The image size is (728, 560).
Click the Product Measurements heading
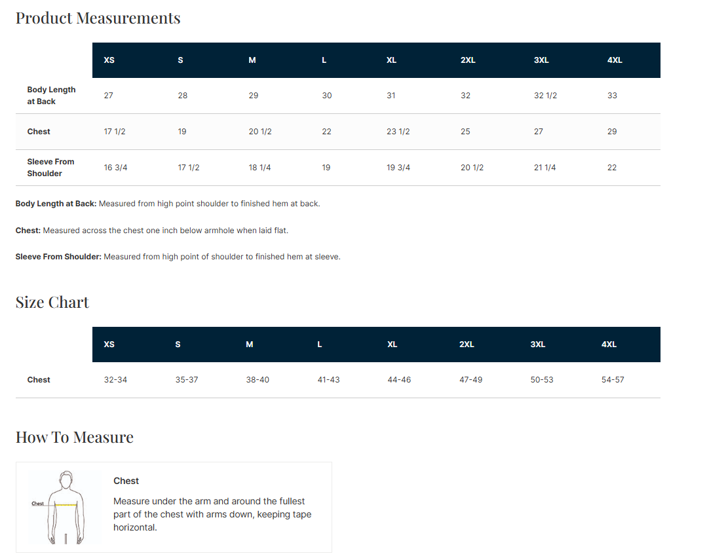[x=98, y=18]
